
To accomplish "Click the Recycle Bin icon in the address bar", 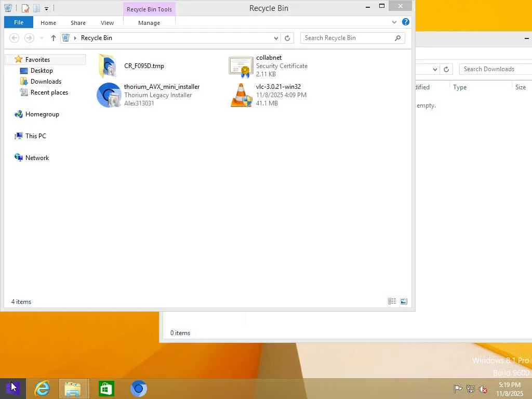I will tap(66, 38).
